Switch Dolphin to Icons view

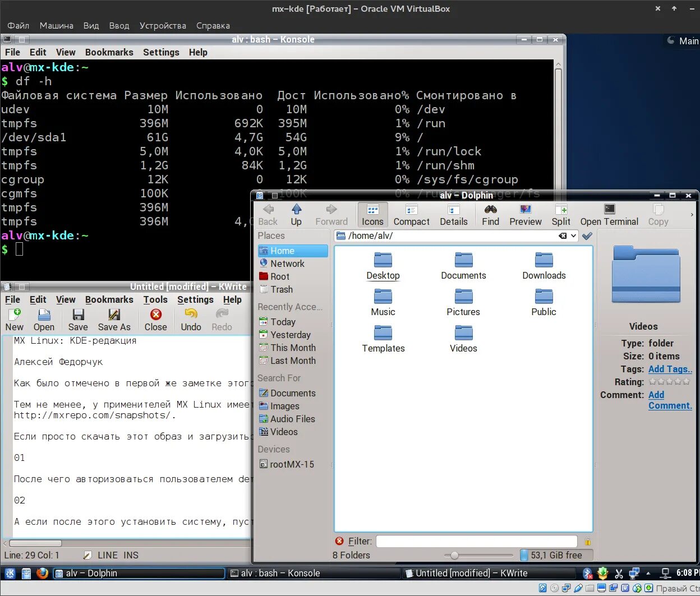[x=372, y=215]
